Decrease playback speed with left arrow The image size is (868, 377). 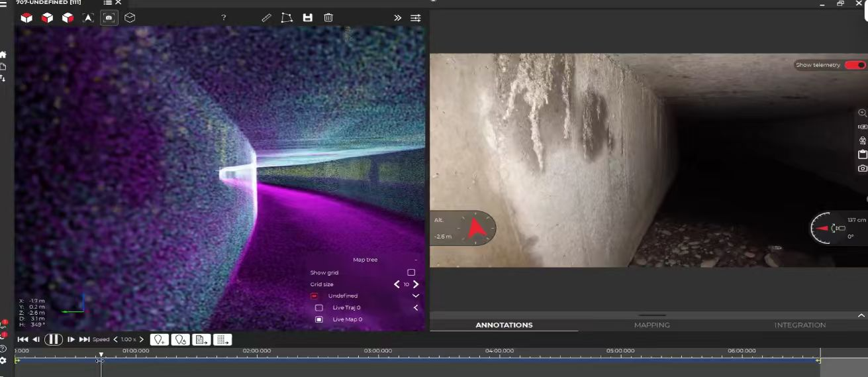point(115,339)
